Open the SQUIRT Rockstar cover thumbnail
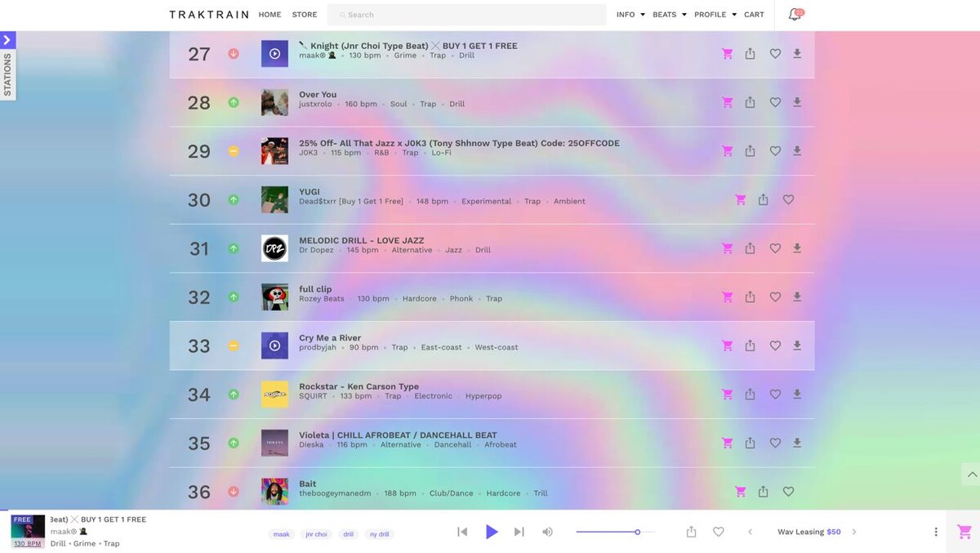Viewport: 980px width, 553px height. click(274, 395)
